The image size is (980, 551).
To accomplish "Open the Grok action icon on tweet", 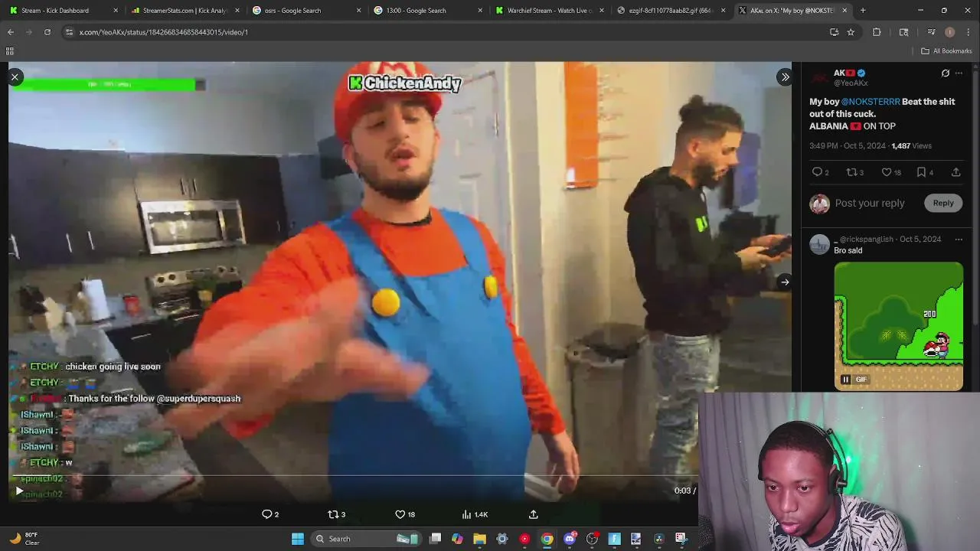I will [945, 73].
